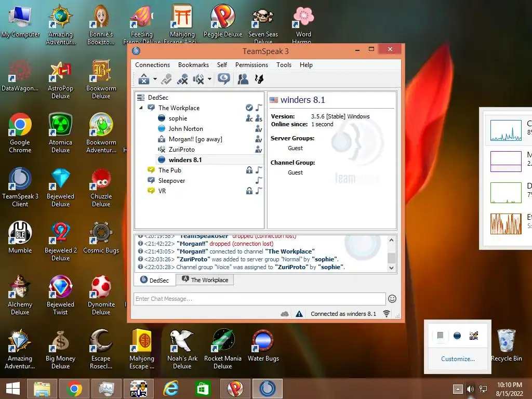
Task: Open the emoticon smiley picker
Action: (x=392, y=299)
